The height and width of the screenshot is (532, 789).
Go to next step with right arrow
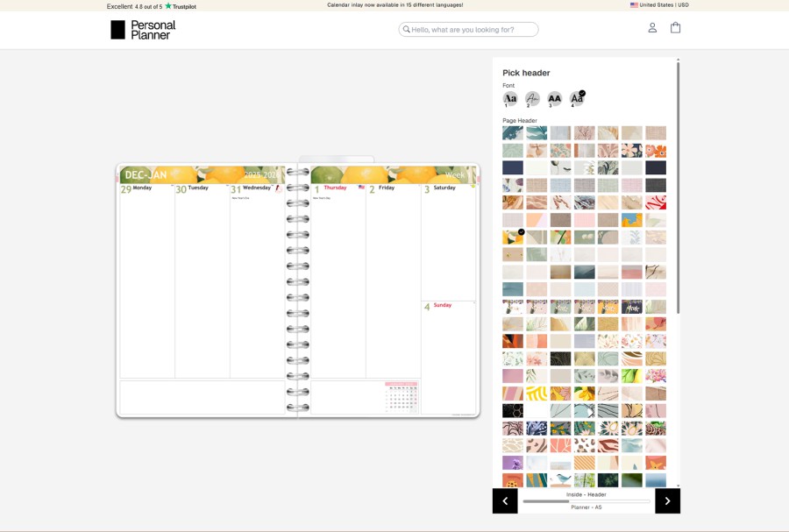pyautogui.click(x=667, y=500)
